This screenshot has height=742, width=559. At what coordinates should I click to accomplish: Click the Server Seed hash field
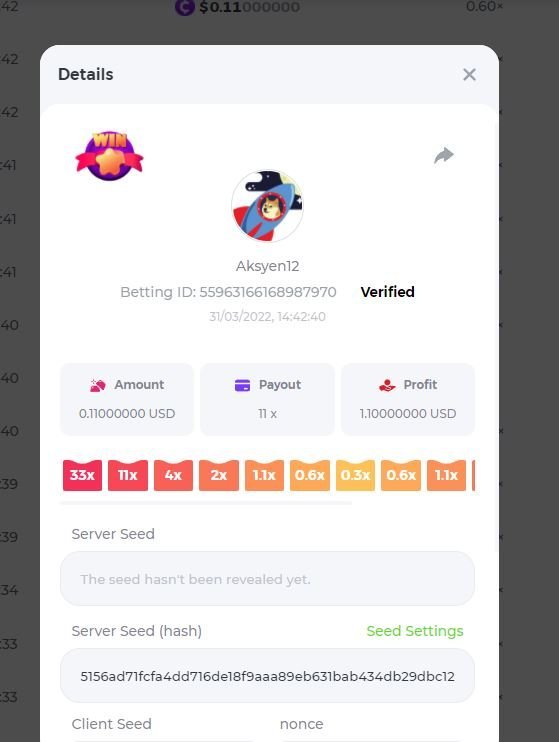tap(267, 676)
